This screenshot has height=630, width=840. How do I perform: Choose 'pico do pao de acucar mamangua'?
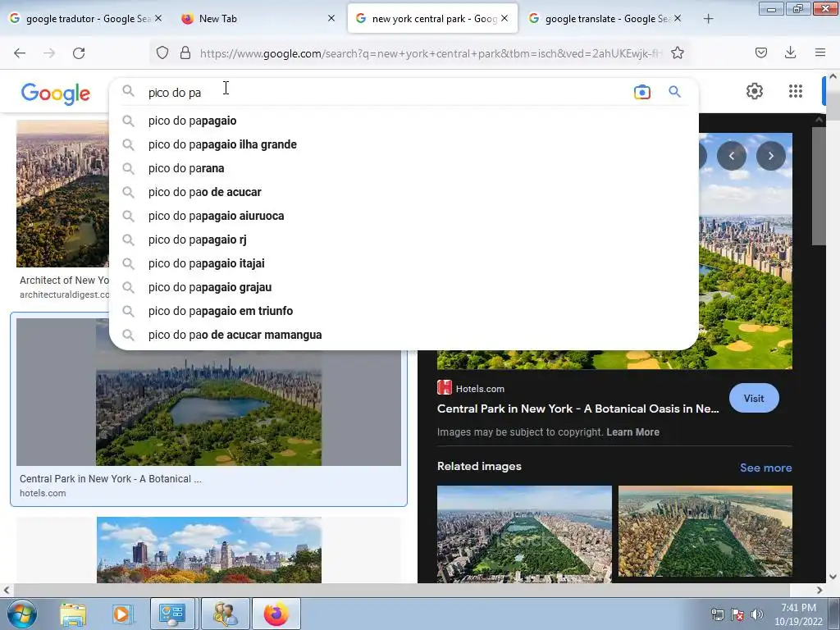(x=404, y=335)
